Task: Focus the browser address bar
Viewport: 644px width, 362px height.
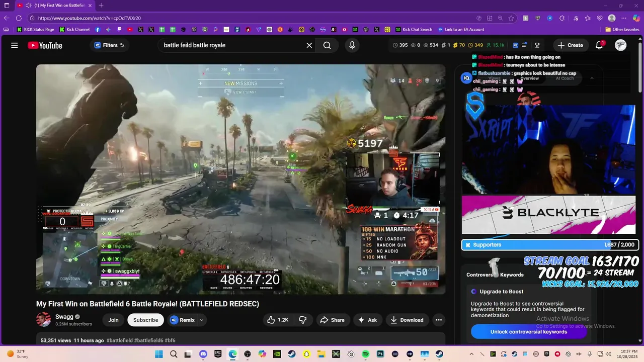Action: 252,18
